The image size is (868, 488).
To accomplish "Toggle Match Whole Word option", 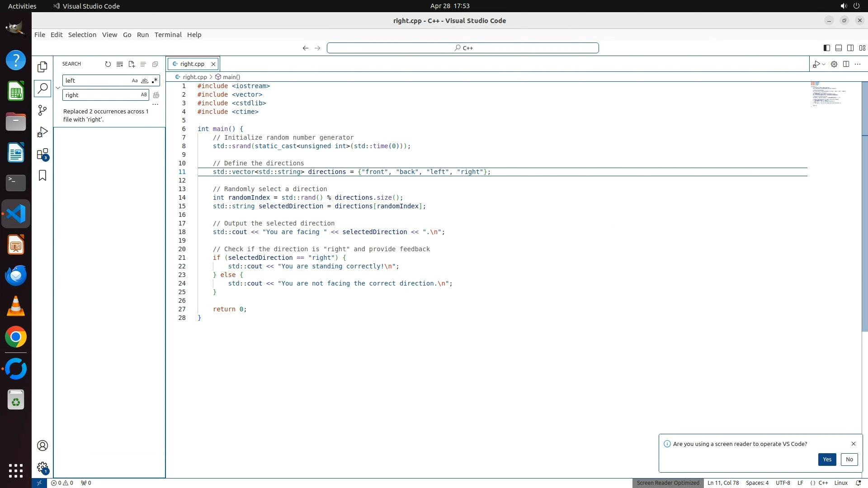I will [x=145, y=80].
